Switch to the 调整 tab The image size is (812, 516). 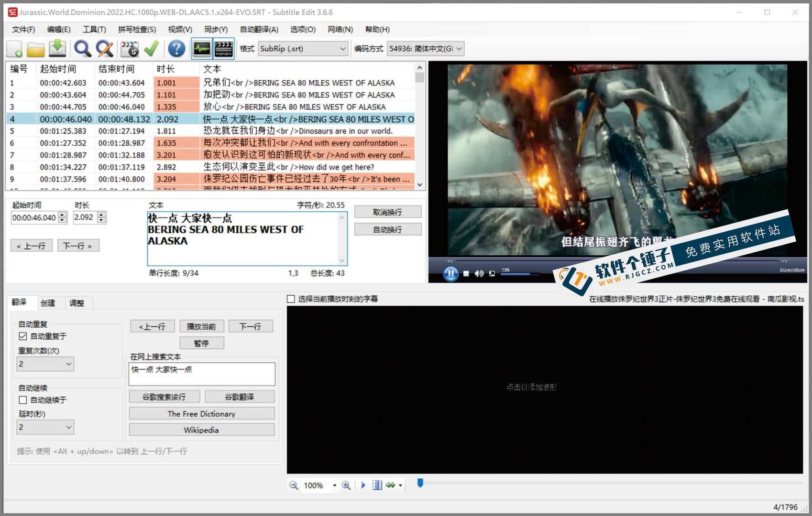(x=77, y=303)
